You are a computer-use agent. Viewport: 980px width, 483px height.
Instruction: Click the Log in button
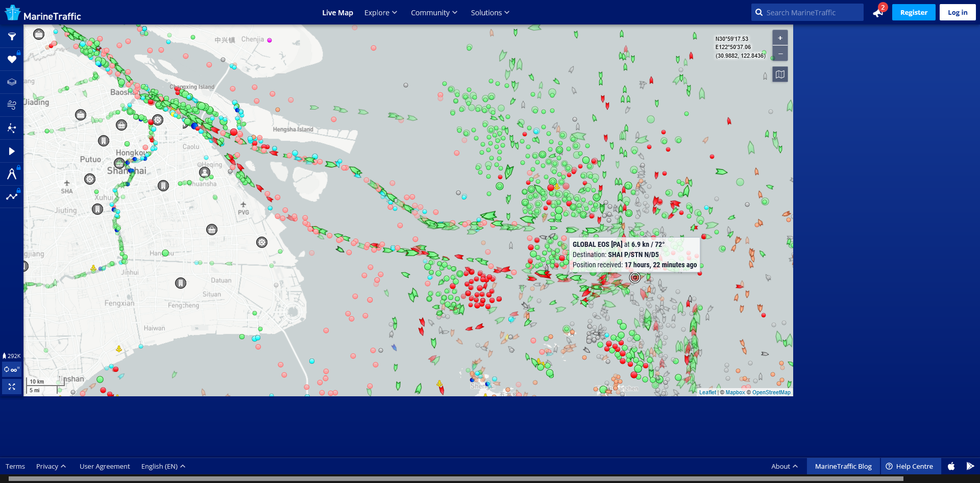958,12
